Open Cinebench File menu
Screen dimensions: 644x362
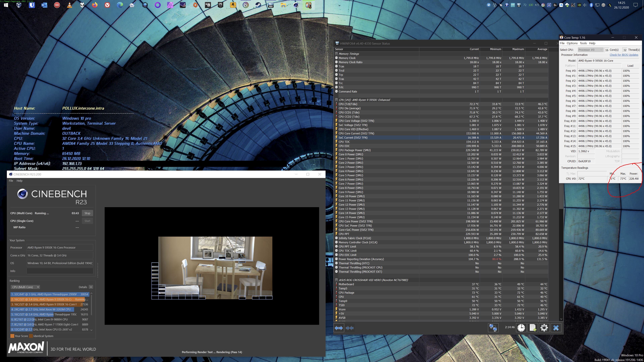coord(11,181)
